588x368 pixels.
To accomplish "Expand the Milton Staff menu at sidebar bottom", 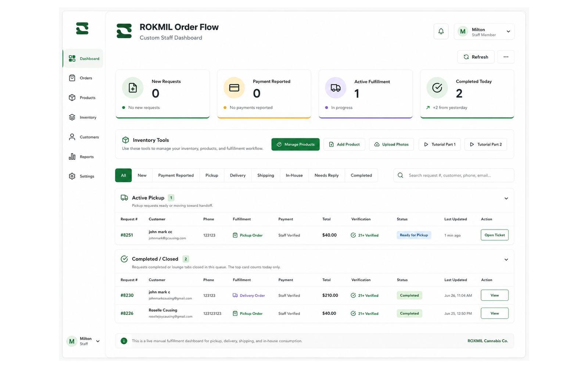I will coord(98,341).
